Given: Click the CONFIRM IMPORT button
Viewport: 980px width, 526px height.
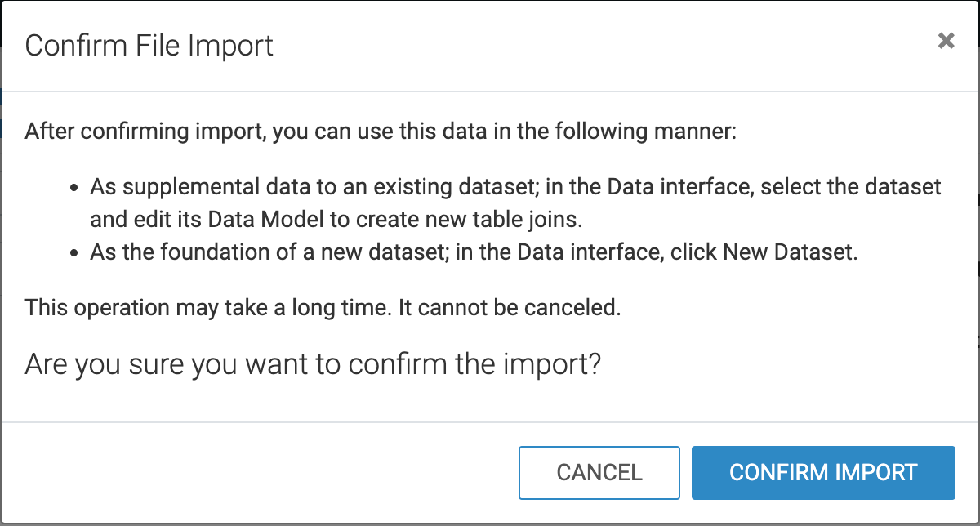Looking at the screenshot, I should [823, 472].
